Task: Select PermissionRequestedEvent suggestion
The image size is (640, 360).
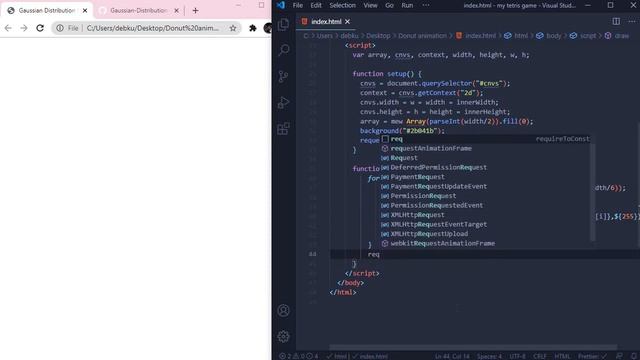Action: click(x=486, y=205)
